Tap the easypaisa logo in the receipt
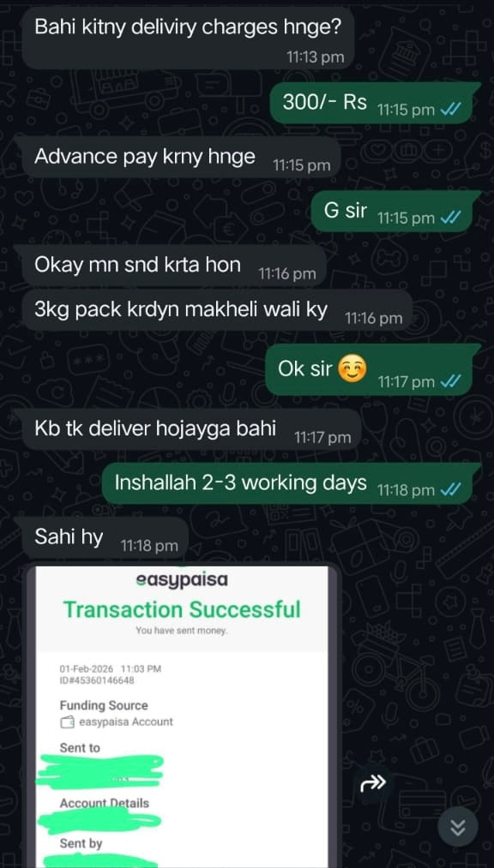The image size is (494, 868). click(182, 579)
